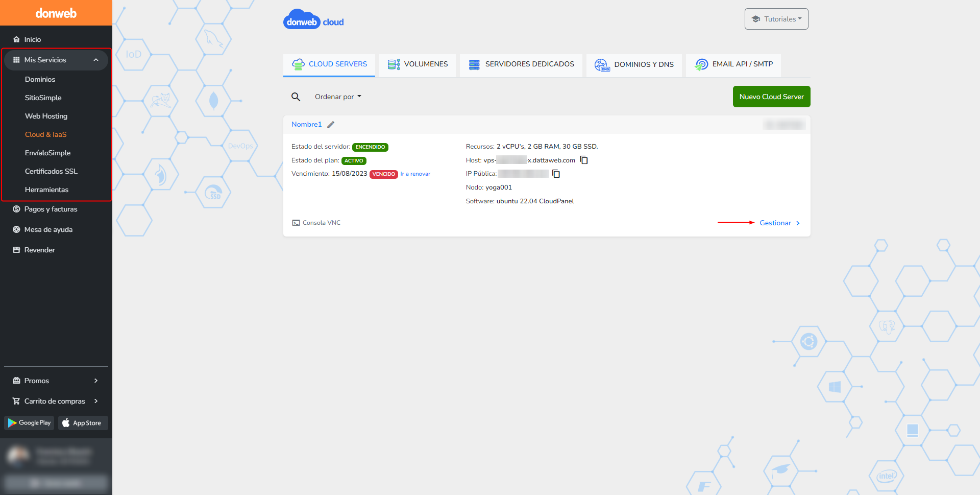This screenshot has width=980, height=495.
Task: Click the Inicio home icon
Action: point(16,39)
